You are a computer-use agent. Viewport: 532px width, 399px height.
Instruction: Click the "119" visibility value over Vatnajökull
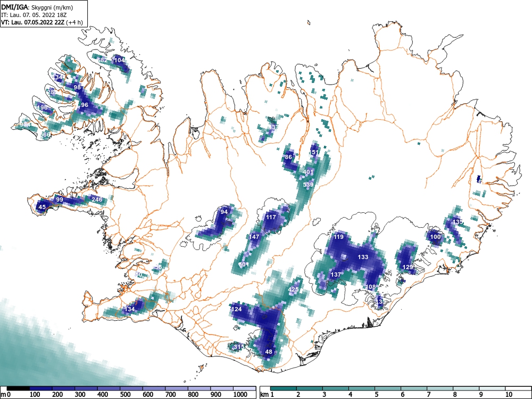pos(338,237)
